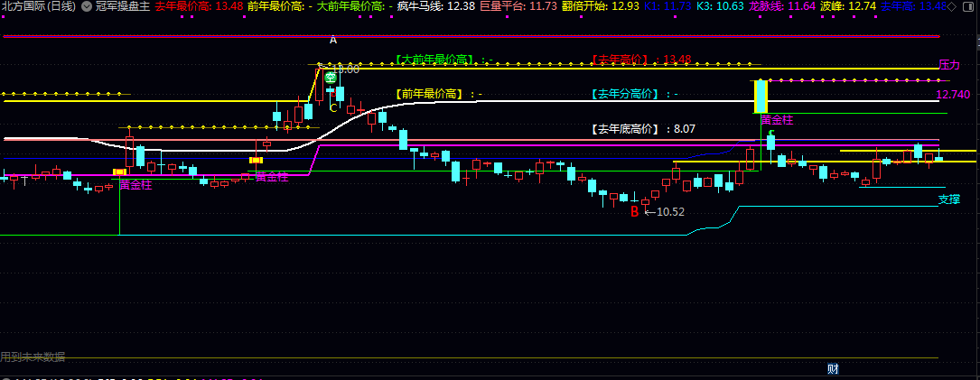Click the 用到未来数据 warning text
Viewport: 980px width, 380px height.
33,357
